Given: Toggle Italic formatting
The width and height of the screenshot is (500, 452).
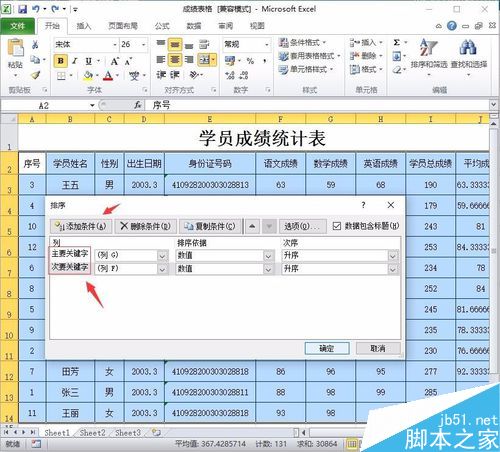Looking at the screenshot, I should [x=75, y=61].
